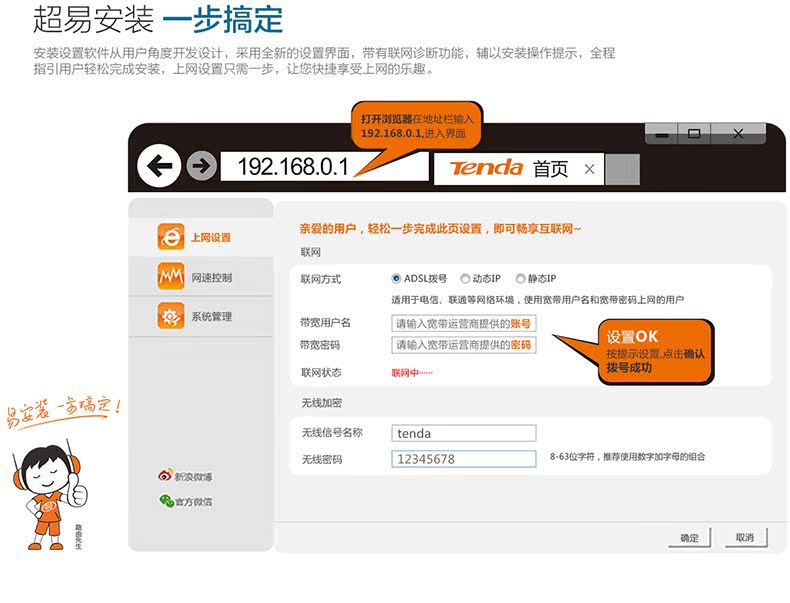Screen dimensions: 790x603
Task: Minimize the browser window
Action: [662, 134]
